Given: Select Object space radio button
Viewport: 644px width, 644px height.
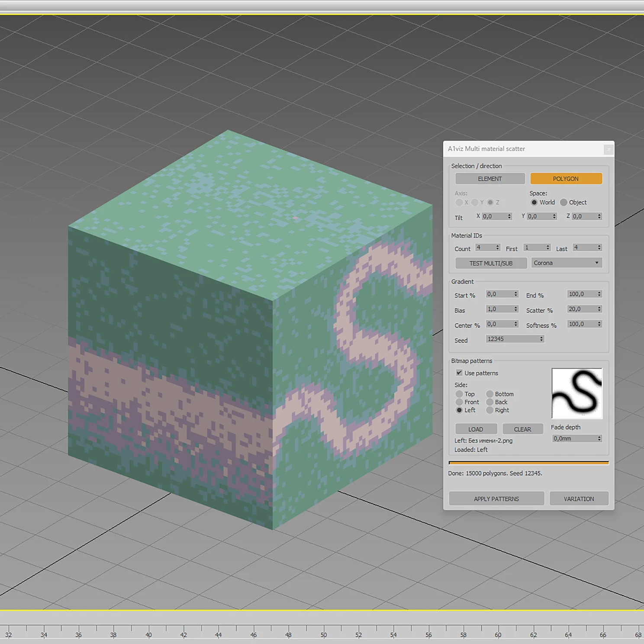Looking at the screenshot, I should [x=563, y=202].
